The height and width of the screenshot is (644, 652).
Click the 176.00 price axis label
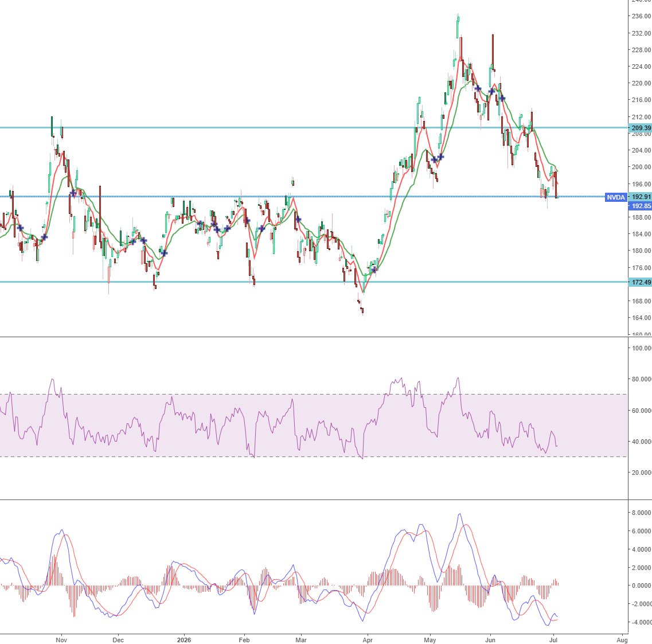[641, 268]
